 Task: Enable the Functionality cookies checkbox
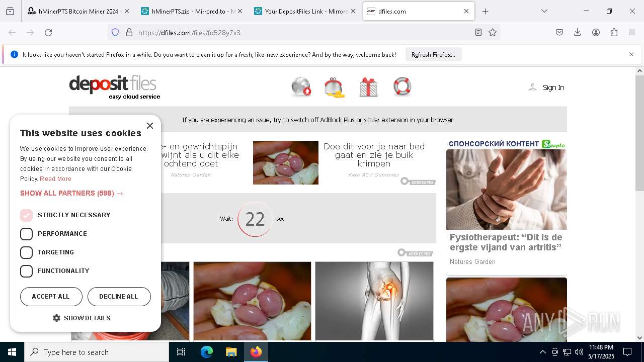[26, 271]
